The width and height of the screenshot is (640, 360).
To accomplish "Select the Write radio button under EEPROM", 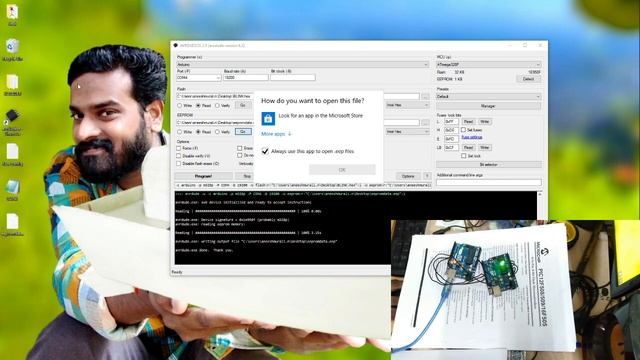I will click(x=179, y=132).
